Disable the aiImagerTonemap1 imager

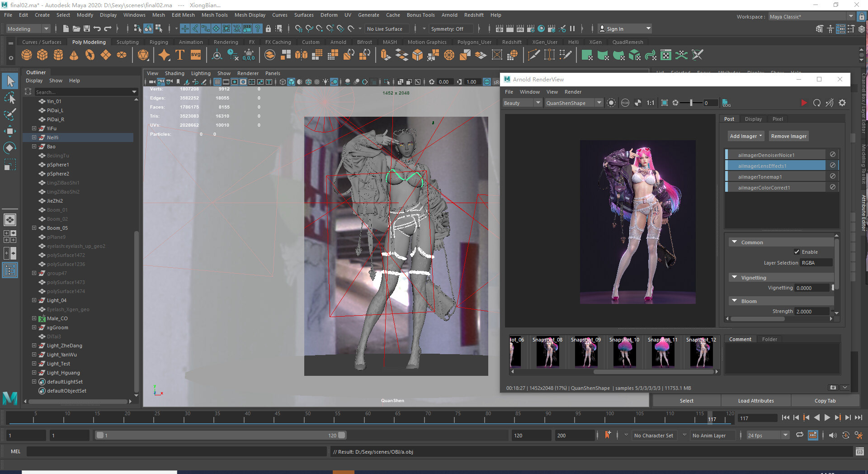click(832, 176)
